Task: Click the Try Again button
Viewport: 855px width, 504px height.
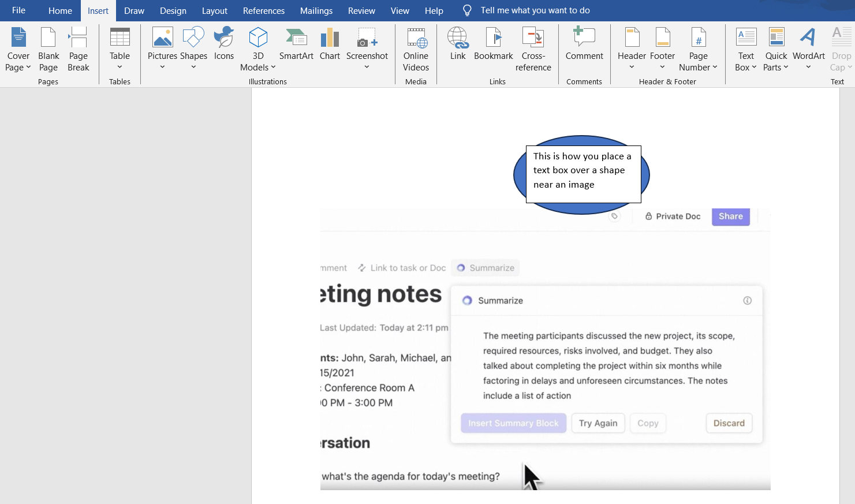Action: point(598,423)
